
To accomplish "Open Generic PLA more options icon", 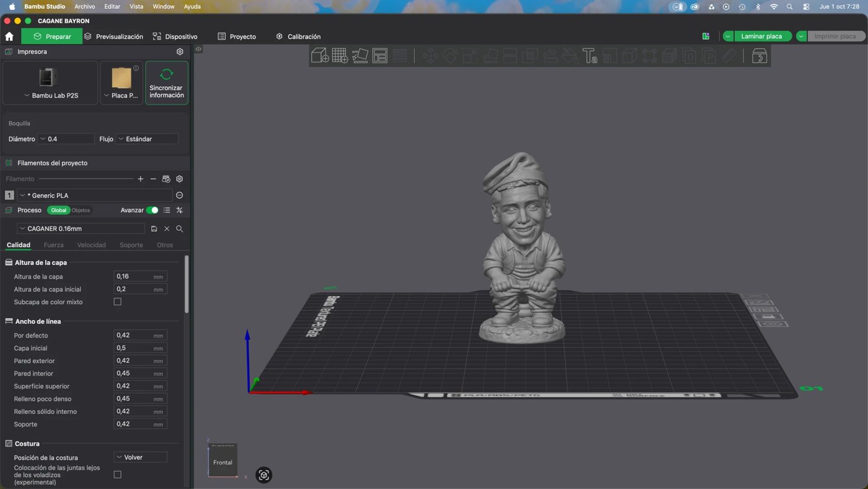I will pos(179,195).
